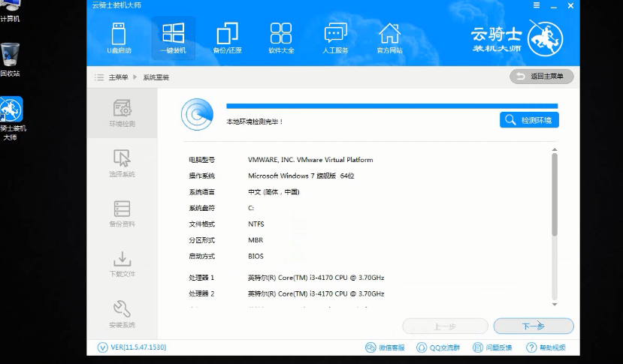Click the 上一步 button
This screenshot has height=364, width=623.
pos(445,326)
